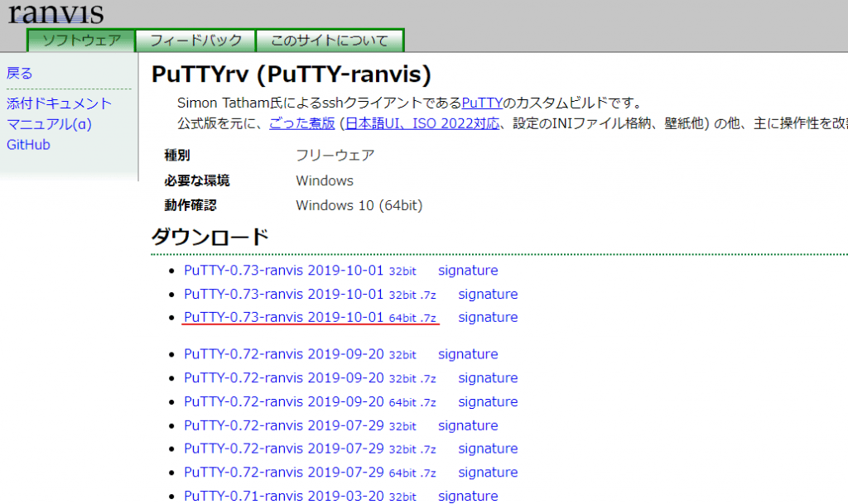
Task: Click the 戻る sidebar link
Action: point(20,73)
